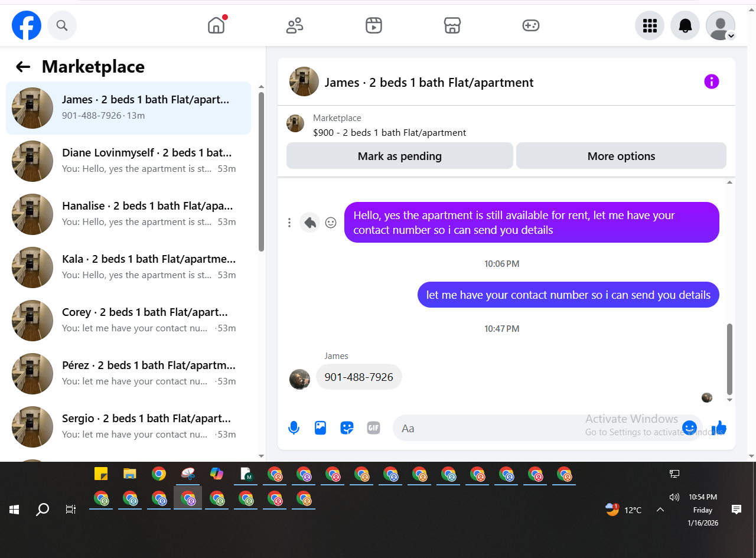Open the purple conversation info icon
This screenshot has width=756, height=558.
coord(712,81)
